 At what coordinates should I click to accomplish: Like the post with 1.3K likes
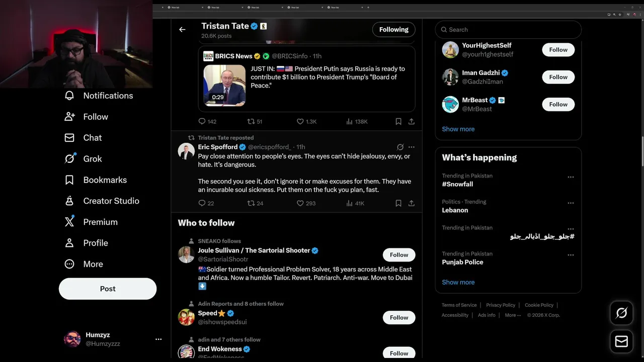click(306, 122)
